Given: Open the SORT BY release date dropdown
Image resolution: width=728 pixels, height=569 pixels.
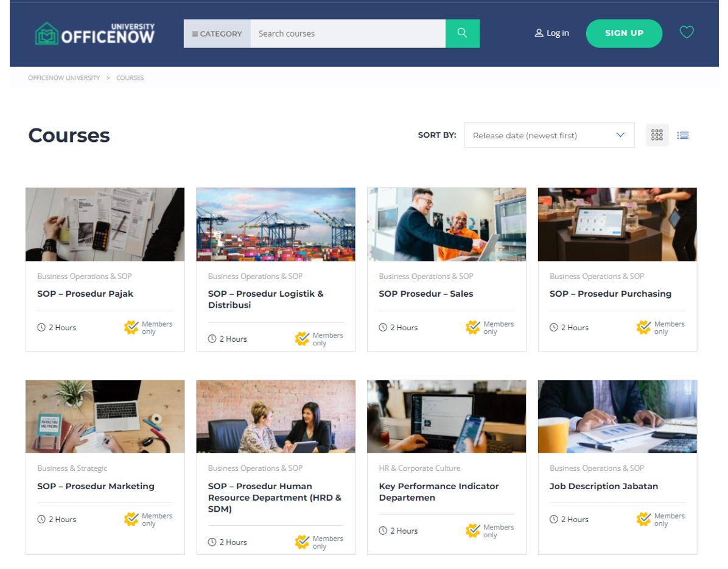Looking at the screenshot, I should point(548,135).
